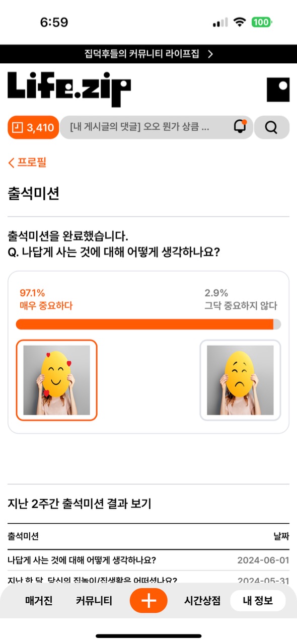Open the 날짜 column header
The image size is (297, 644).
tap(281, 536)
